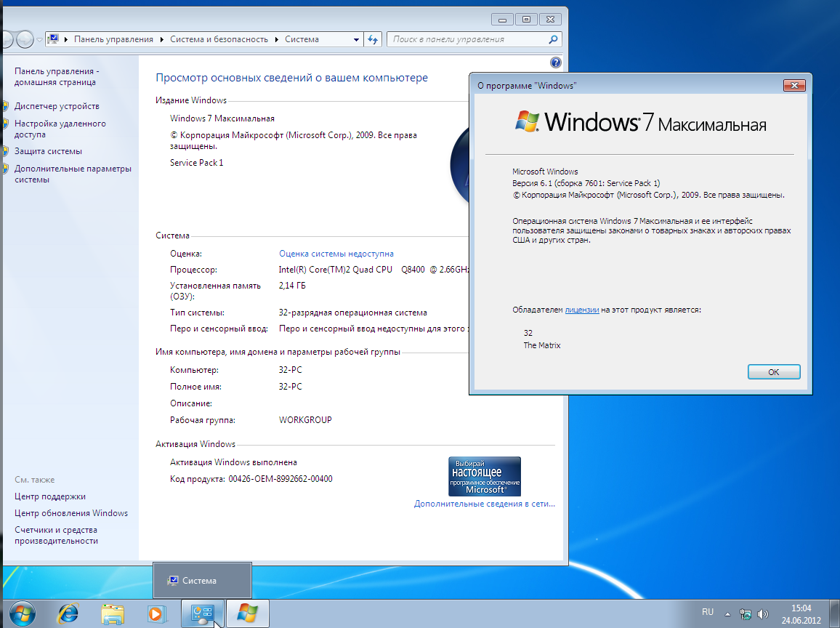Open Защита системы link
Image resolution: width=840 pixels, height=628 pixels.
tap(48, 151)
